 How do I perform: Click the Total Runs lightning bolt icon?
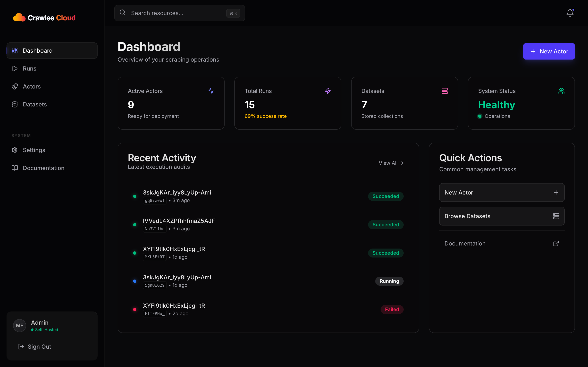pyautogui.click(x=328, y=91)
